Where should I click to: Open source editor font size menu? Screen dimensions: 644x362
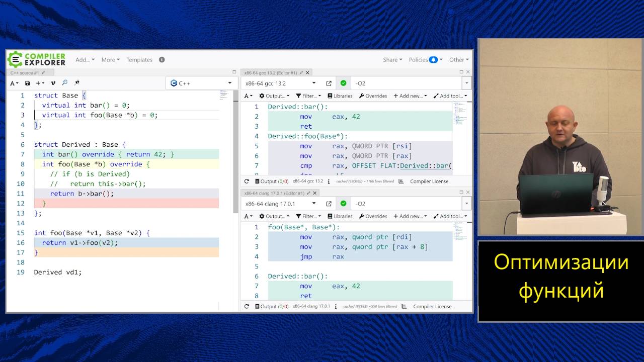[x=14, y=83]
